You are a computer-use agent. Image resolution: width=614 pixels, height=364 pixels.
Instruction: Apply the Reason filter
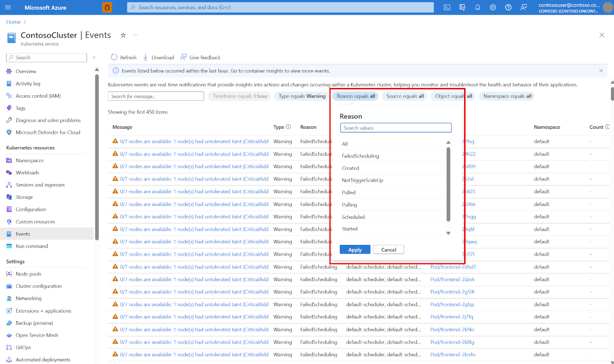(x=355, y=249)
